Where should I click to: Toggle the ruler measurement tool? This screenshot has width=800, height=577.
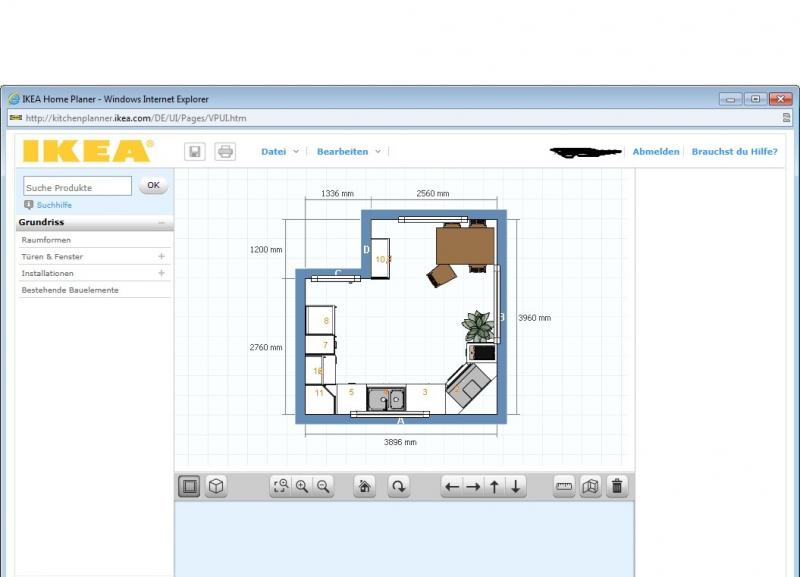point(565,487)
